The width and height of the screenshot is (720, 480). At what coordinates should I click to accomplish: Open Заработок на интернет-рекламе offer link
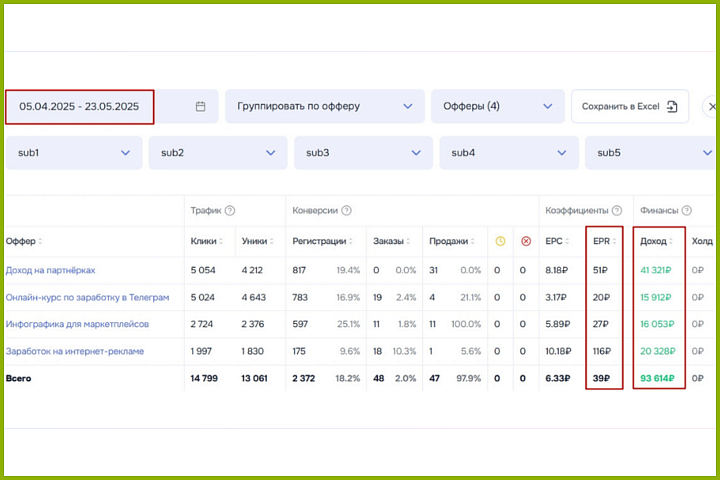[75, 351]
